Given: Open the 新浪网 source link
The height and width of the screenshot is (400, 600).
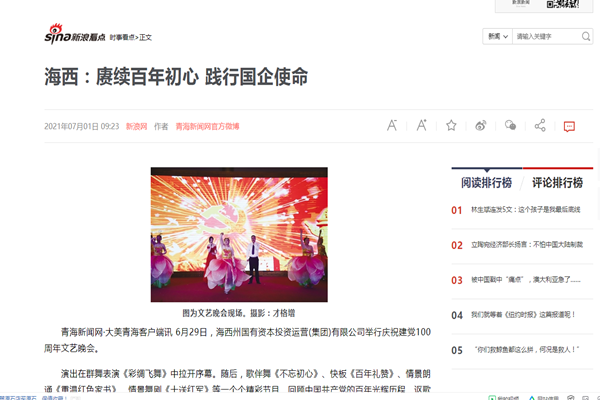Looking at the screenshot, I should point(136,127).
